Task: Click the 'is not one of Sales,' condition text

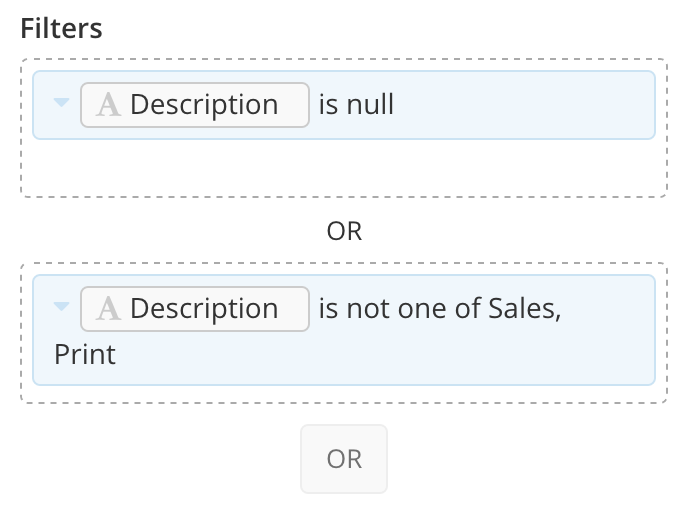Action: pos(440,308)
